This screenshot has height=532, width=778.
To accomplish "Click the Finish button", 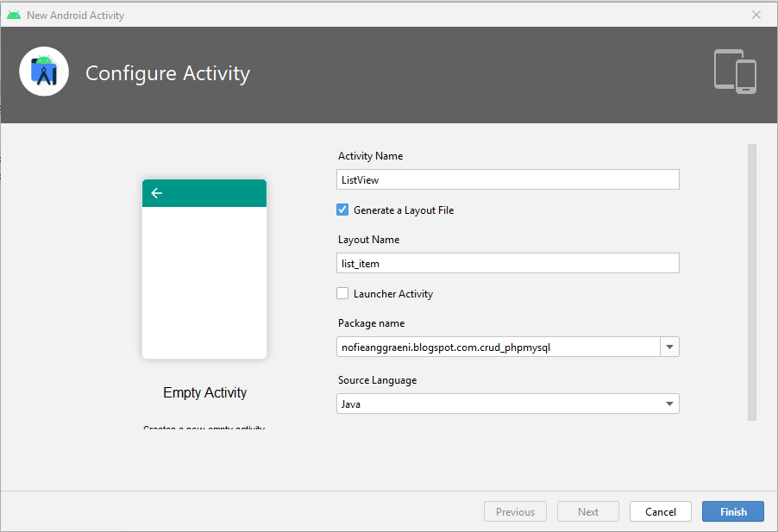I will click(733, 511).
